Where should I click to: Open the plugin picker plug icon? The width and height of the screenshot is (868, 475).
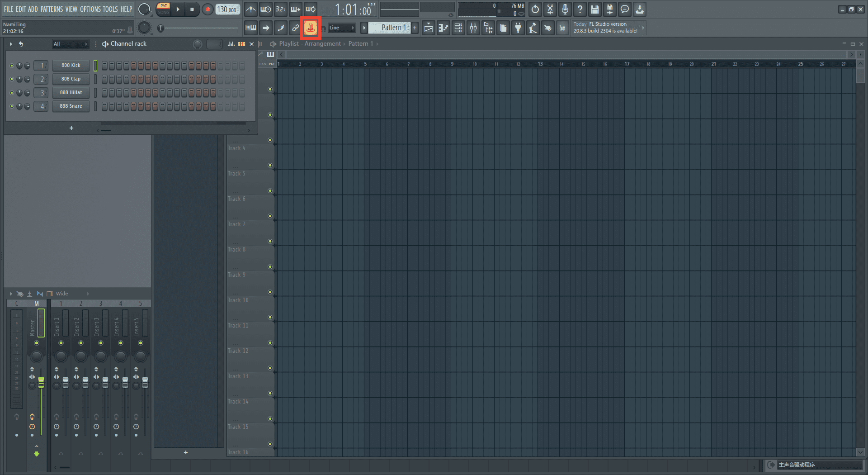point(518,28)
